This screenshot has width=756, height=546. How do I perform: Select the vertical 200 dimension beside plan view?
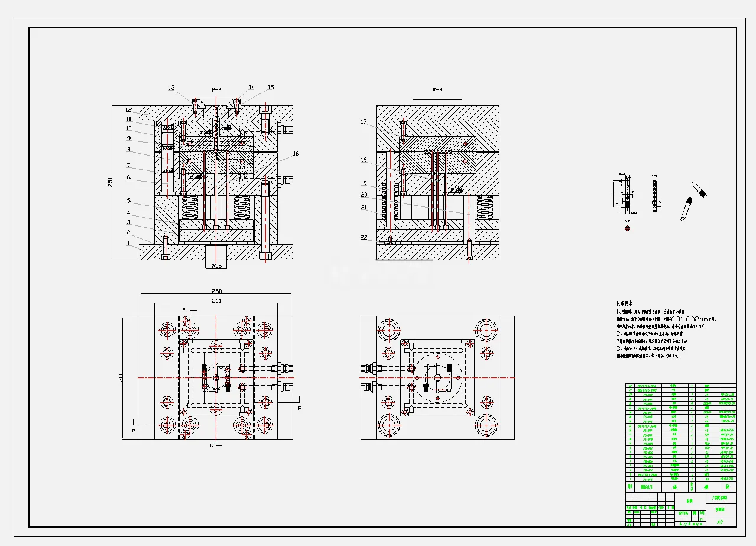click(x=119, y=377)
